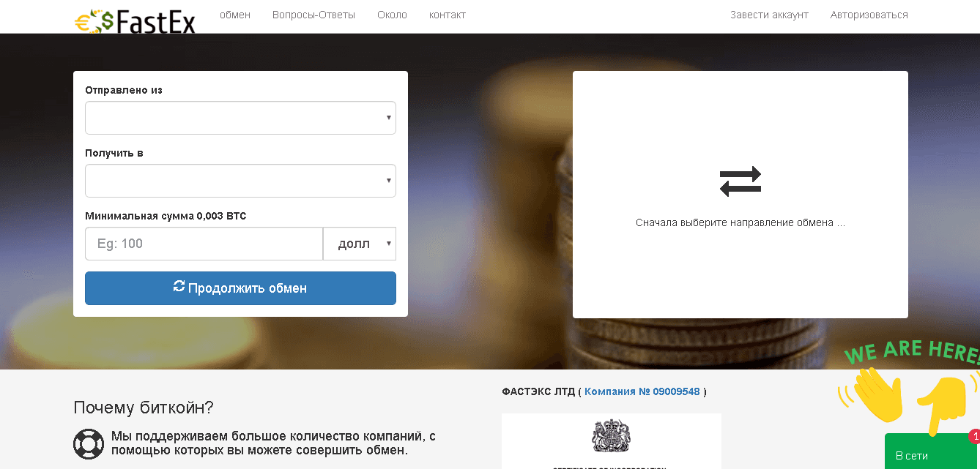Open the "долл" currency selector
The width and height of the screenshot is (980, 469).
pyautogui.click(x=360, y=244)
